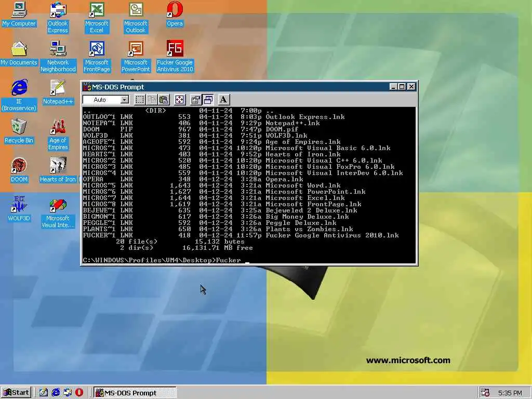The height and width of the screenshot is (399, 532).
Task: Open the MS-DOS Prompt title bar system icon
Action: (87, 87)
